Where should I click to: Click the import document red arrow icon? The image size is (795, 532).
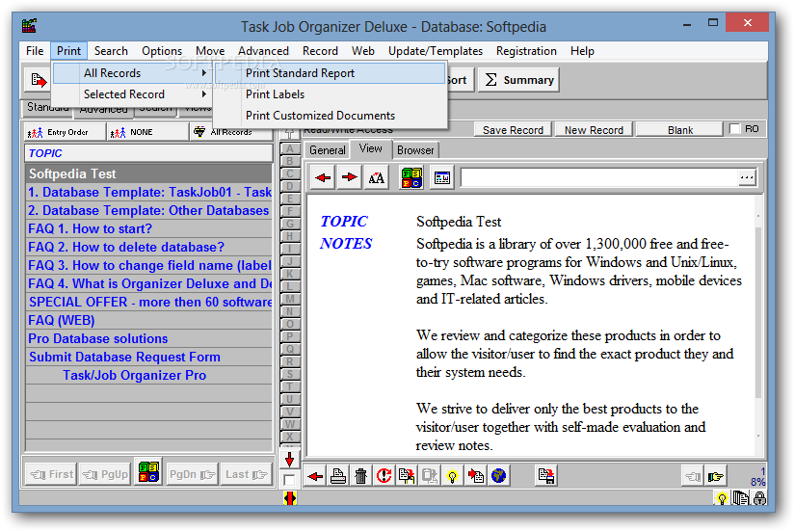(x=476, y=476)
